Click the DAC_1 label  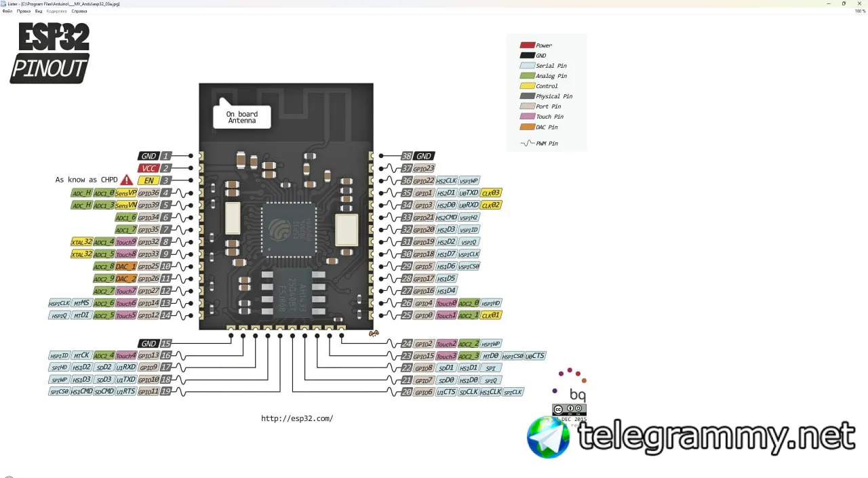pyautogui.click(x=126, y=266)
